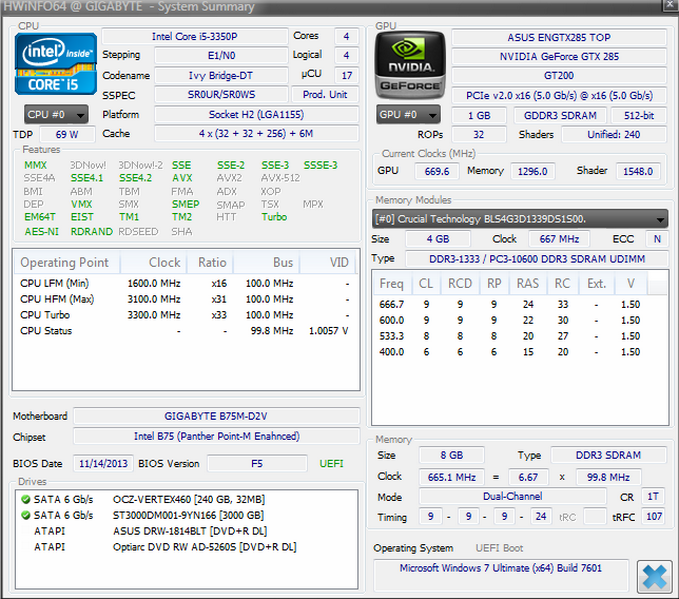Screen dimensions: 679x599
Task: Click the Intel B75 chipset field
Action: (216, 436)
